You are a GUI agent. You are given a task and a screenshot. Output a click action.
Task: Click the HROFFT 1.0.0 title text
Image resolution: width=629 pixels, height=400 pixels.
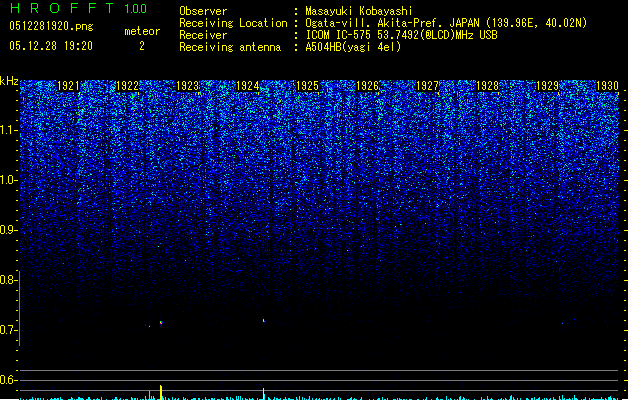(x=78, y=8)
